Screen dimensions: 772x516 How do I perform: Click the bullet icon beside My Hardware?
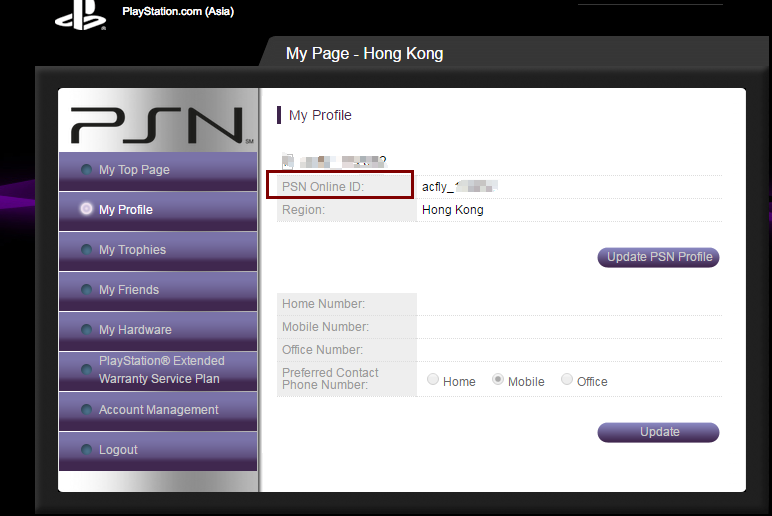tap(86, 329)
